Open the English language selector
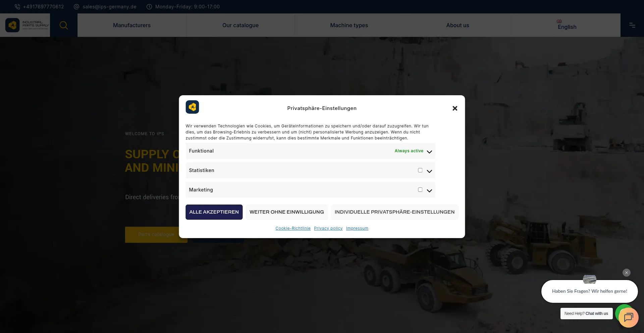Viewport: 644px width, 333px height. (x=567, y=25)
